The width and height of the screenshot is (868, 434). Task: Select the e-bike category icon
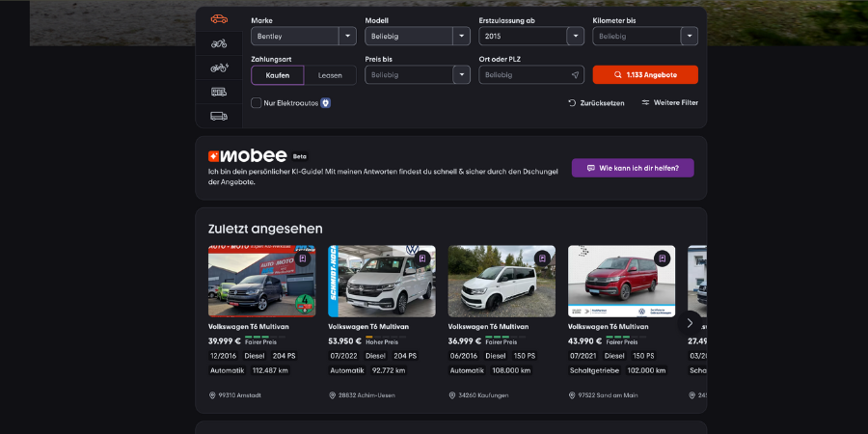pyautogui.click(x=219, y=68)
